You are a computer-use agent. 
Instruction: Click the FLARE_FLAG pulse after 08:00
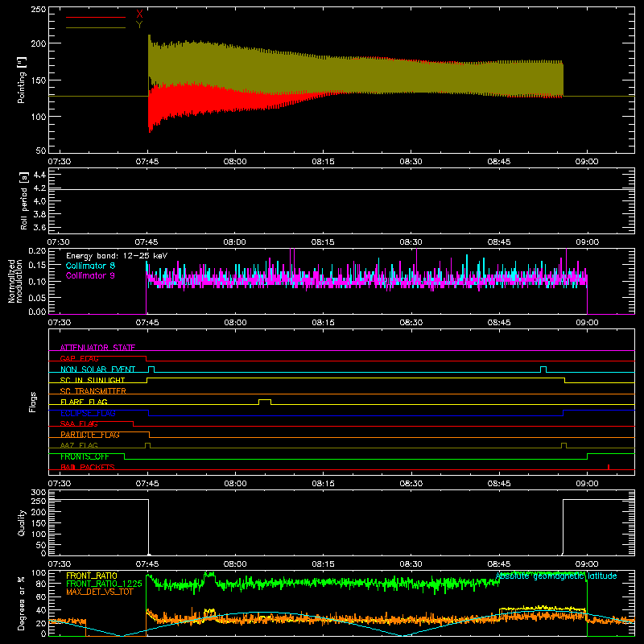click(265, 401)
